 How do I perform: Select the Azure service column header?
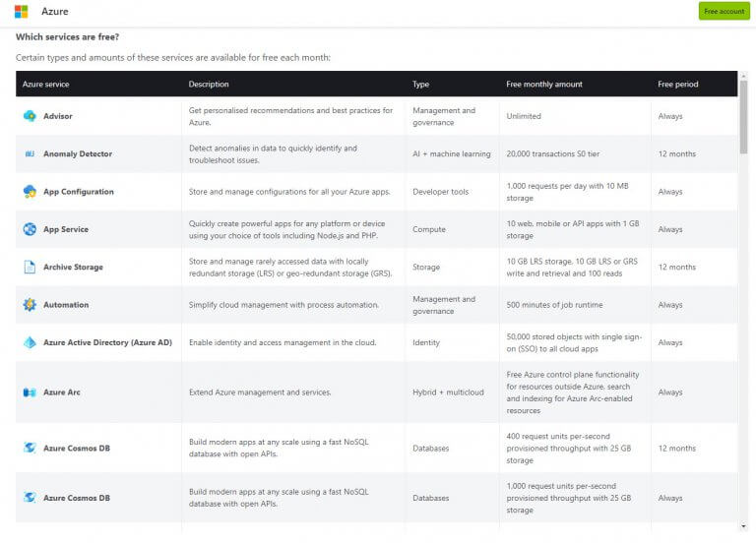tap(46, 85)
